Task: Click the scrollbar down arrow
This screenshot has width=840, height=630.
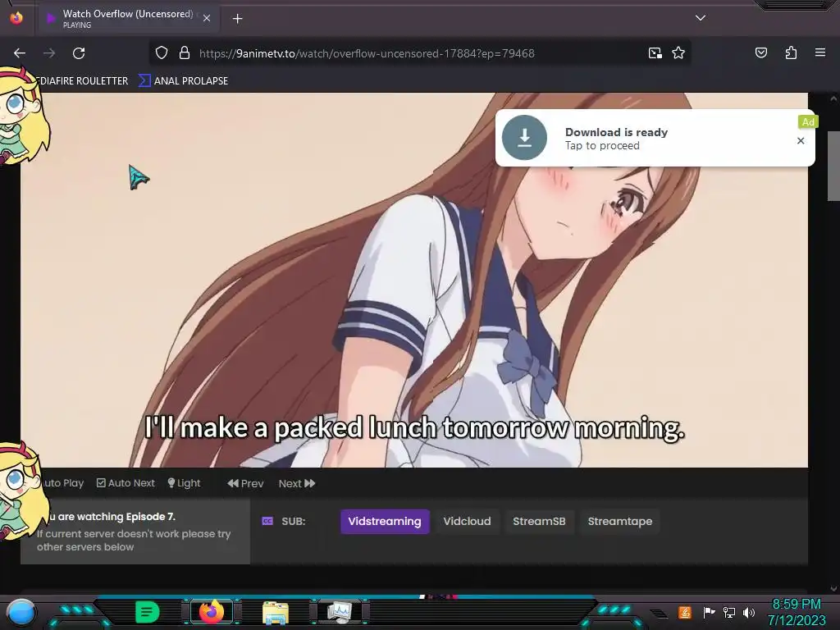Action: click(833, 589)
